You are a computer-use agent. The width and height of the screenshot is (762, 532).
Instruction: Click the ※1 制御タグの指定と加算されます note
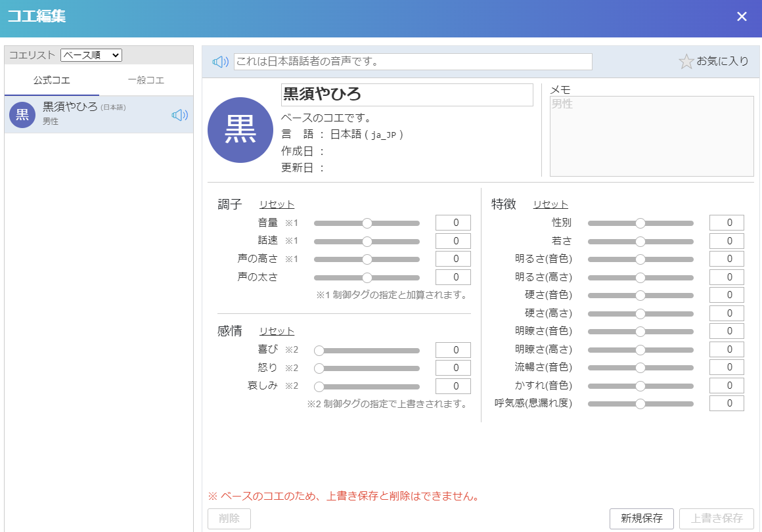point(392,295)
